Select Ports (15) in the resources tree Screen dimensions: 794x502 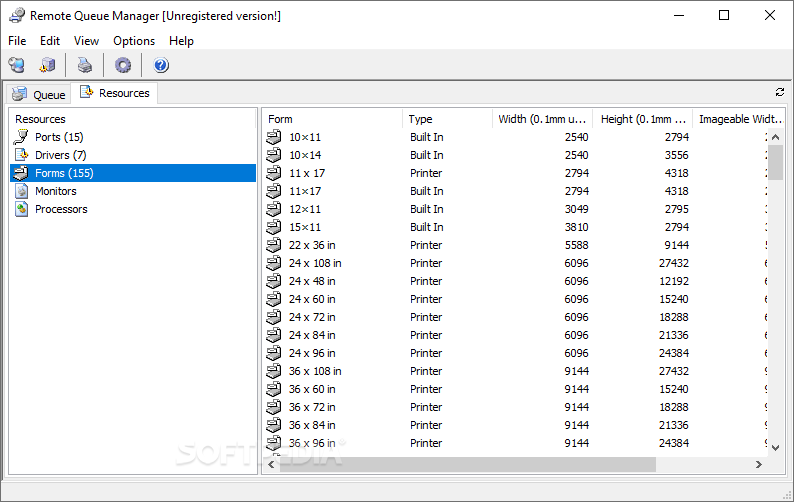(59, 137)
